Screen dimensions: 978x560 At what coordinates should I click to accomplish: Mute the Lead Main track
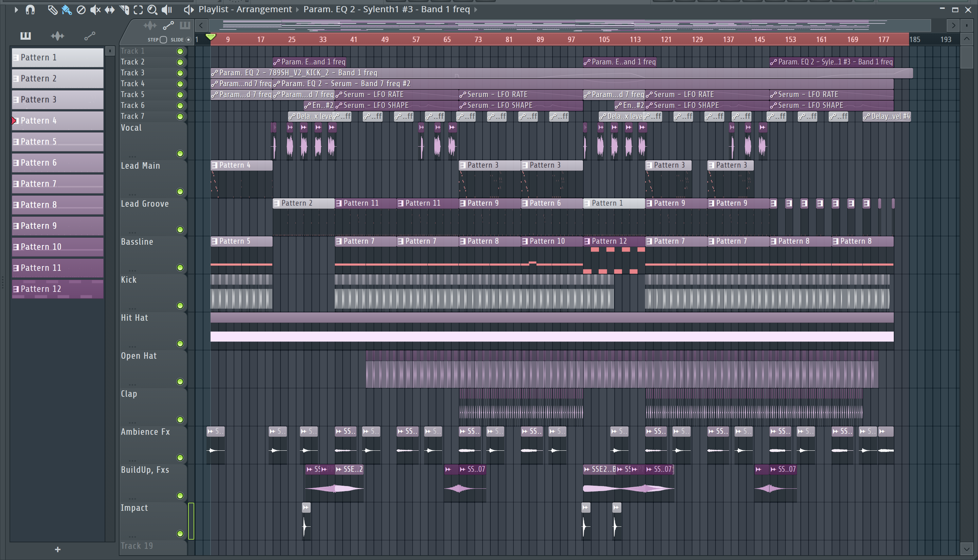(180, 191)
